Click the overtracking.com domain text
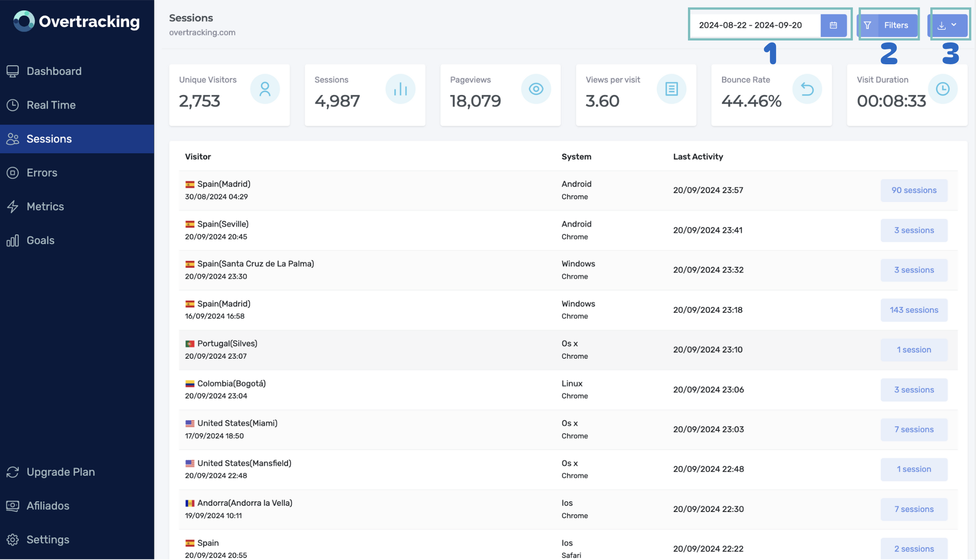The width and height of the screenshot is (976, 560). pyautogui.click(x=202, y=33)
